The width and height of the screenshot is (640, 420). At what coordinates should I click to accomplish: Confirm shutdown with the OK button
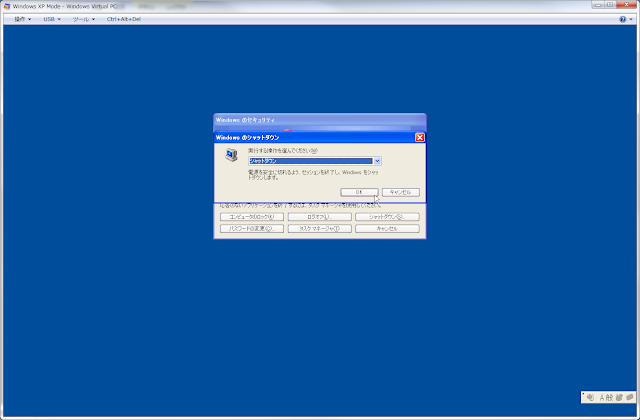(x=359, y=192)
